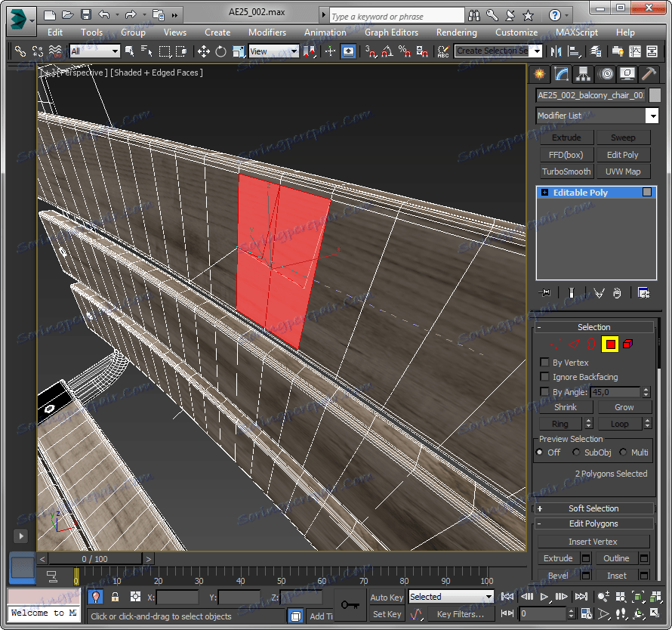Check the Ignore Backfacing option
The width and height of the screenshot is (672, 630).
[x=544, y=377]
